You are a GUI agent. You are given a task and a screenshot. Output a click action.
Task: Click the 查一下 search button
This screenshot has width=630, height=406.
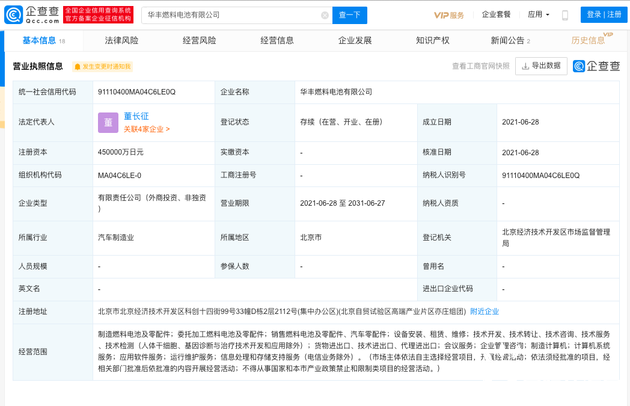coord(349,15)
